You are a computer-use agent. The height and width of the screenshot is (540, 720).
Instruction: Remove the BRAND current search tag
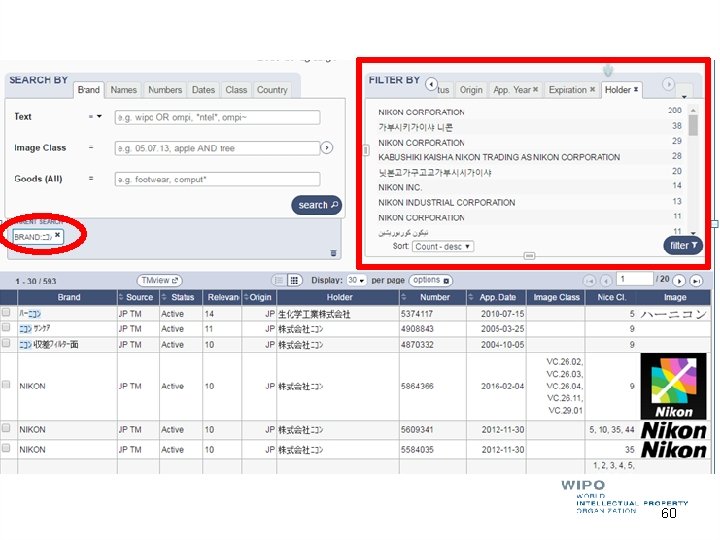click(x=57, y=235)
